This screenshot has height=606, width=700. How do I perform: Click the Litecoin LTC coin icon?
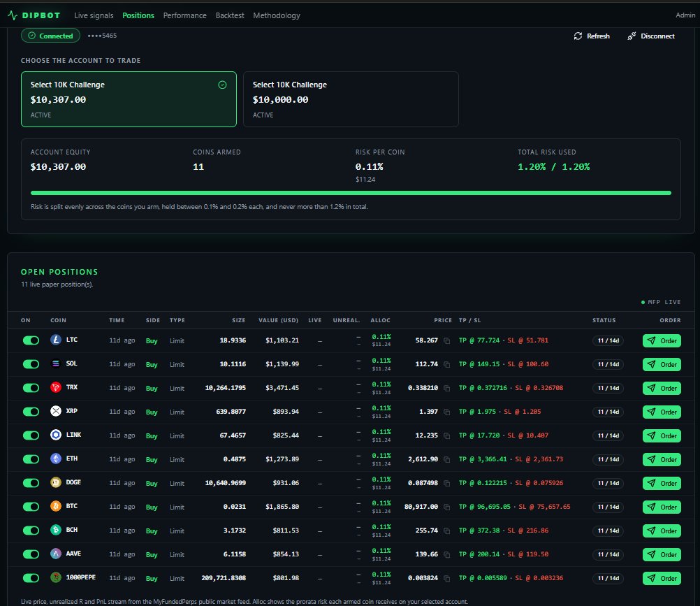[x=56, y=340]
